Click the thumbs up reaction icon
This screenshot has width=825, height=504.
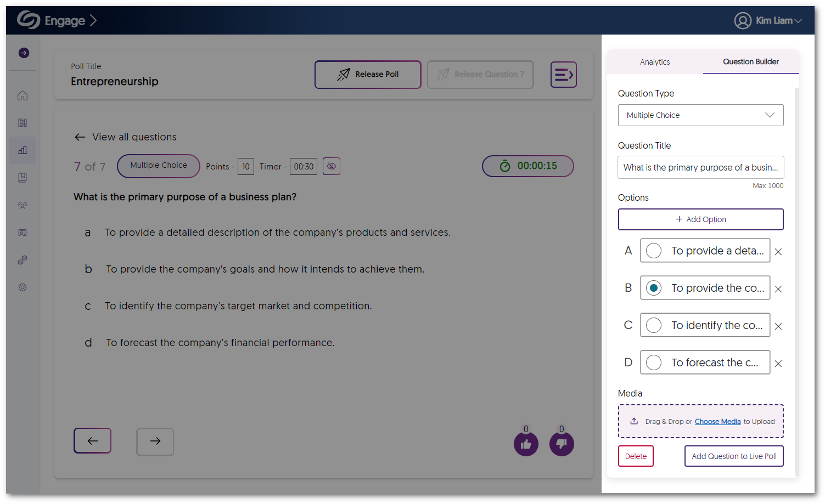(526, 444)
